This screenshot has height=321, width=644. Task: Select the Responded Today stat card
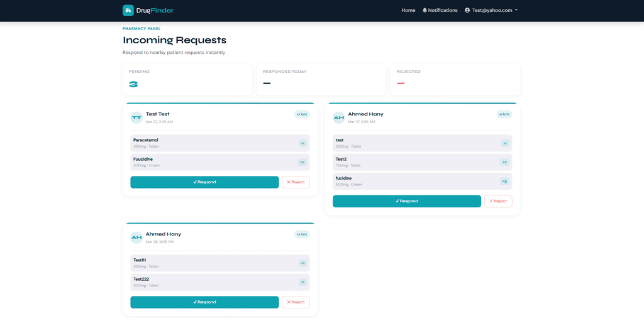[321, 79]
